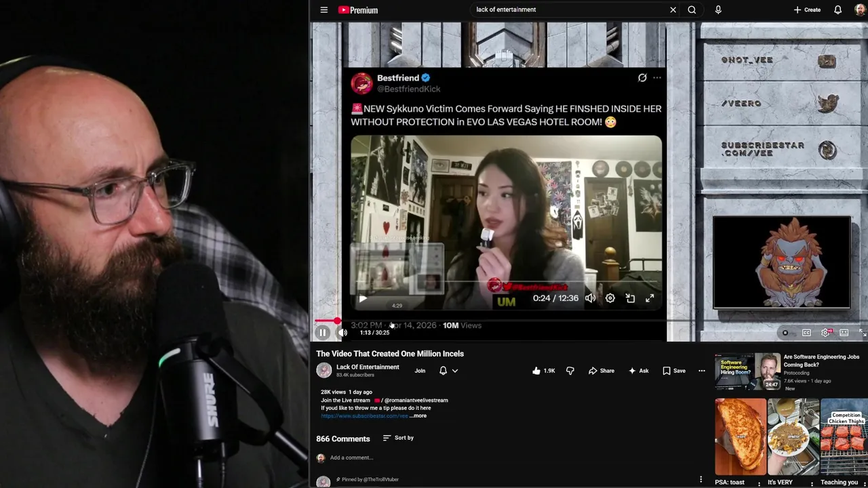Click the embedded video's picture-in-picture icon
Image resolution: width=868 pixels, height=488 pixels.
point(630,298)
